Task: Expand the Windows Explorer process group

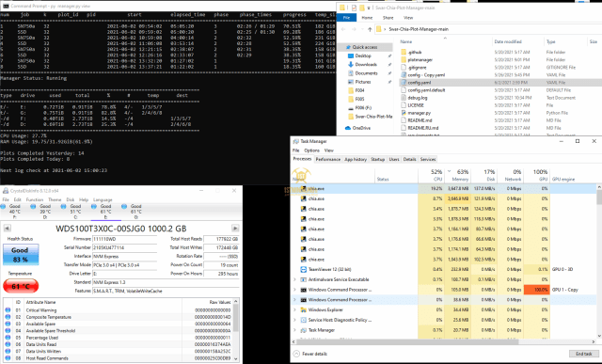Action: click(x=294, y=309)
